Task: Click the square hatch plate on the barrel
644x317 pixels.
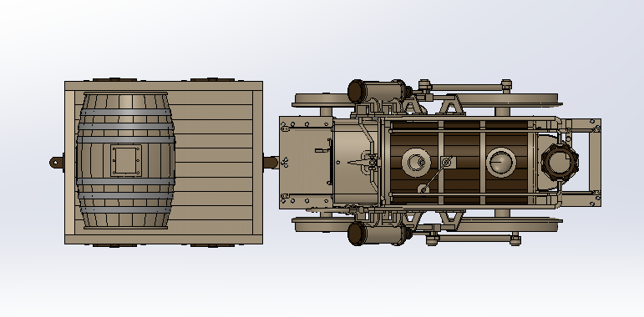Action: pyautogui.click(x=126, y=161)
